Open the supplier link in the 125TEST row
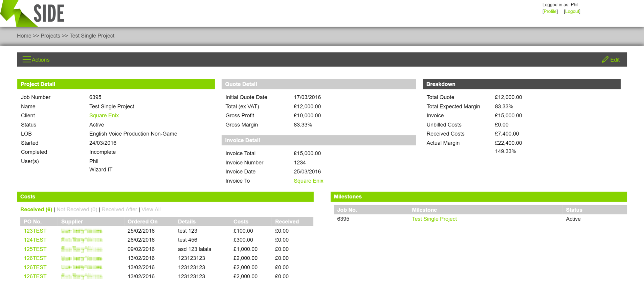Viewport: 644px width, 282px height. point(81,249)
